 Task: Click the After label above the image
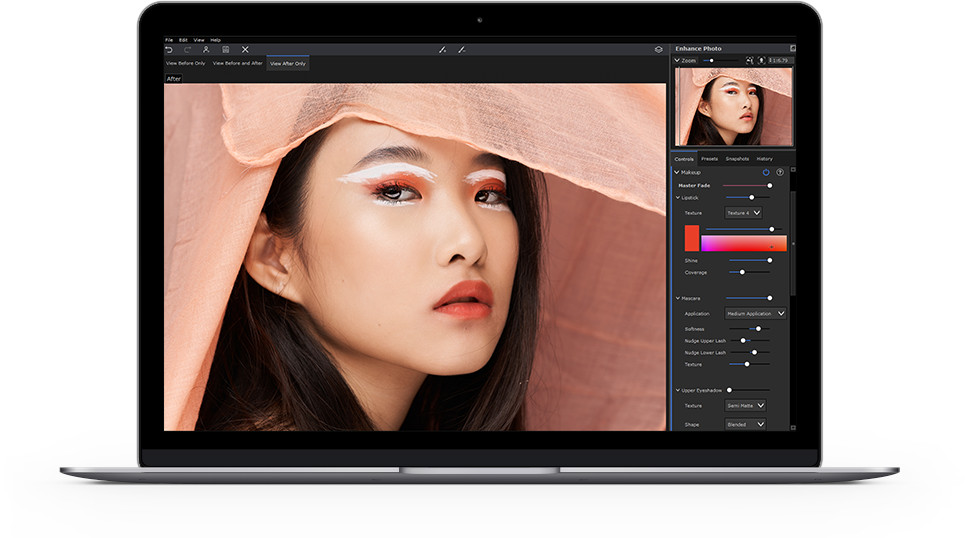pos(174,78)
